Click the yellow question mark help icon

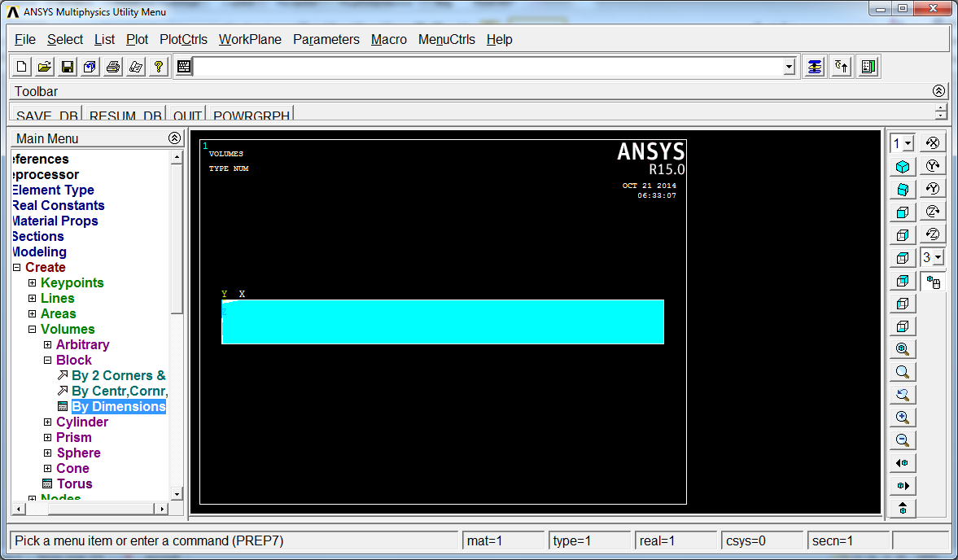(159, 67)
